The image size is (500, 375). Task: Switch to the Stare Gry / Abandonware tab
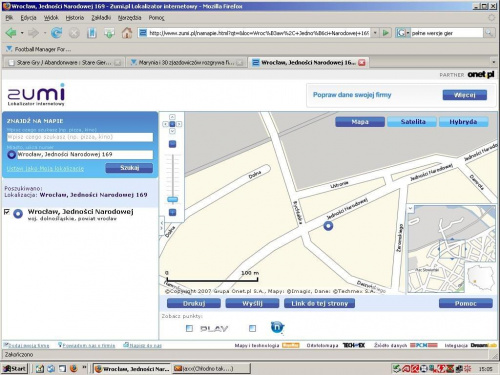[64, 62]
